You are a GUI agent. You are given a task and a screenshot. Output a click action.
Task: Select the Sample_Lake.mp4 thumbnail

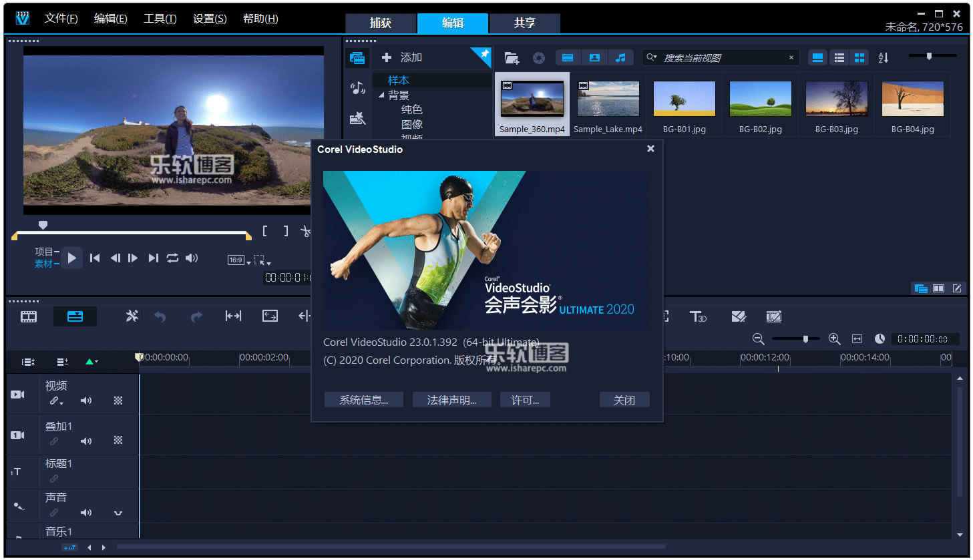608,98
